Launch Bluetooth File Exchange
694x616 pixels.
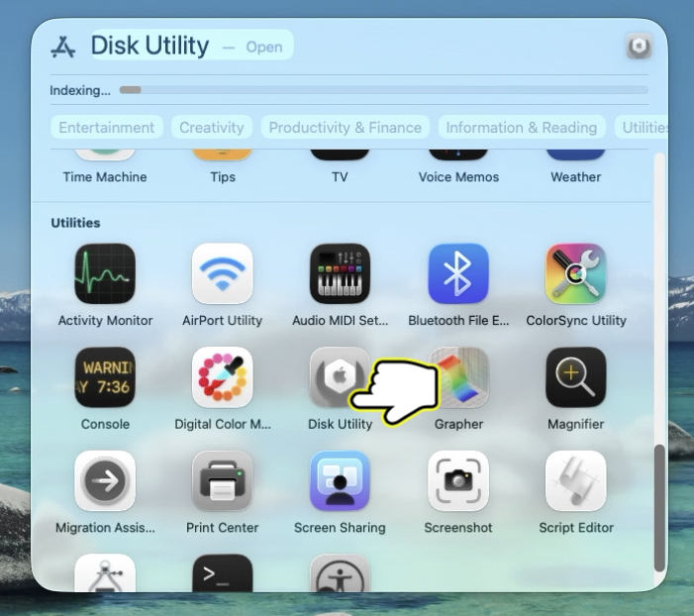click(x=458, y=274)
